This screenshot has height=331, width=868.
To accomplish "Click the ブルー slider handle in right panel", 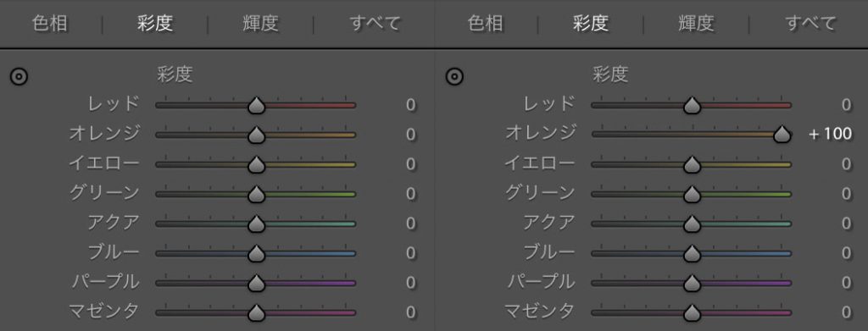I will [x=692, y=253].
